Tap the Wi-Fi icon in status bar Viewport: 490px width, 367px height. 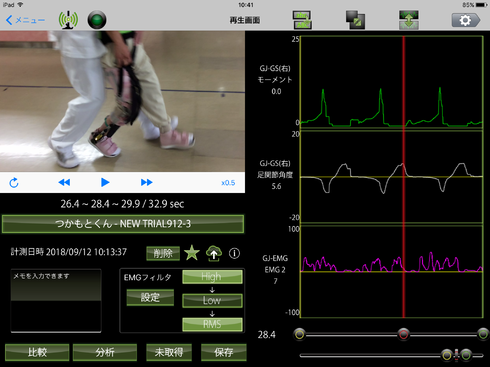[21, 5]
